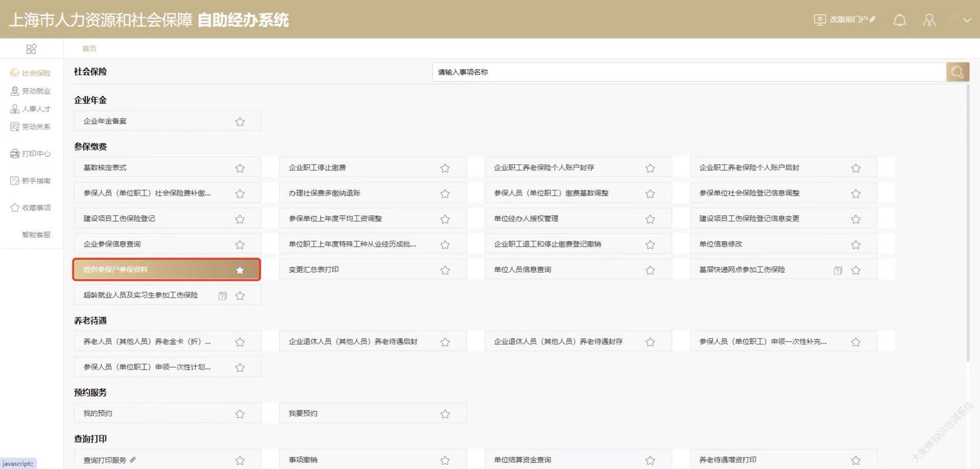Open the user profile icon

coord(929,20)
